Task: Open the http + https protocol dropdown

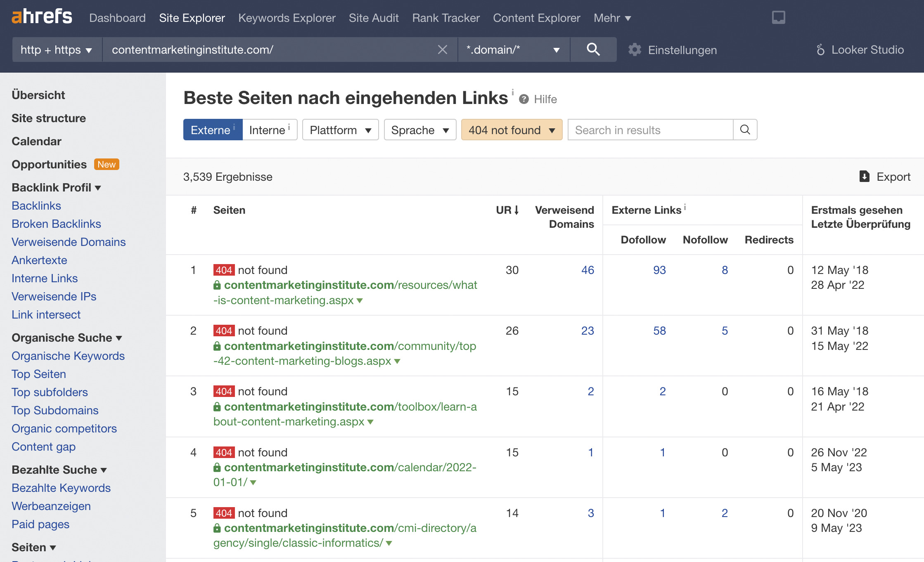Action: pos(56,50)
